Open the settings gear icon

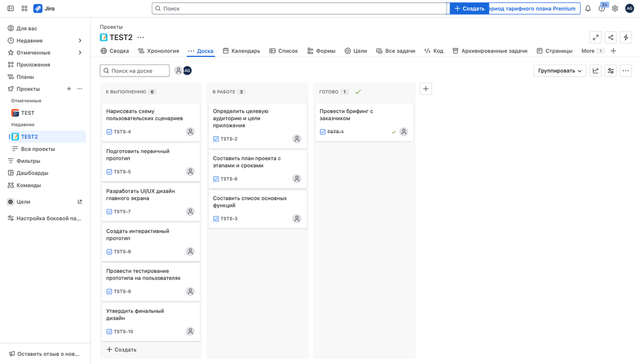click(615, 9)
